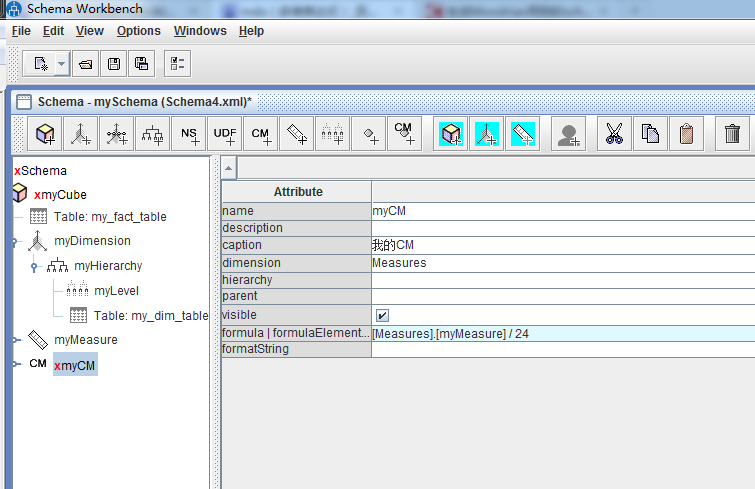This screenshot has width=755, height=489.
Task: Click the Open file folder icon
Action: (x=86, y=64)
